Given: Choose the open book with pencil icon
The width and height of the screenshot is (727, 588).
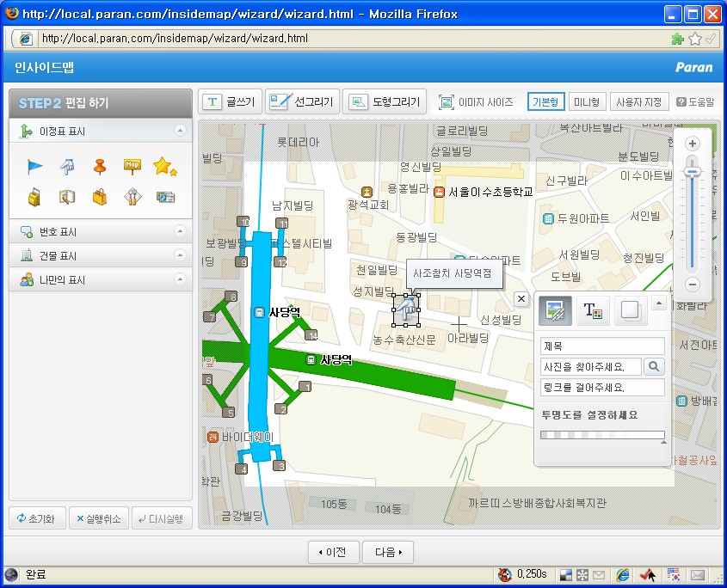Looking at the screenshot, I should coord(68,198).
